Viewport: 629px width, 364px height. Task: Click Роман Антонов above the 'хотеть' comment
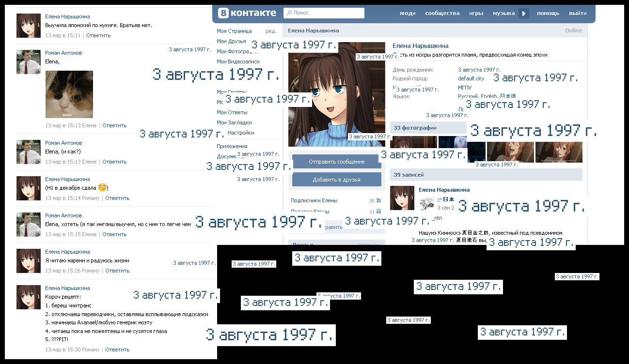coord(63,215)
